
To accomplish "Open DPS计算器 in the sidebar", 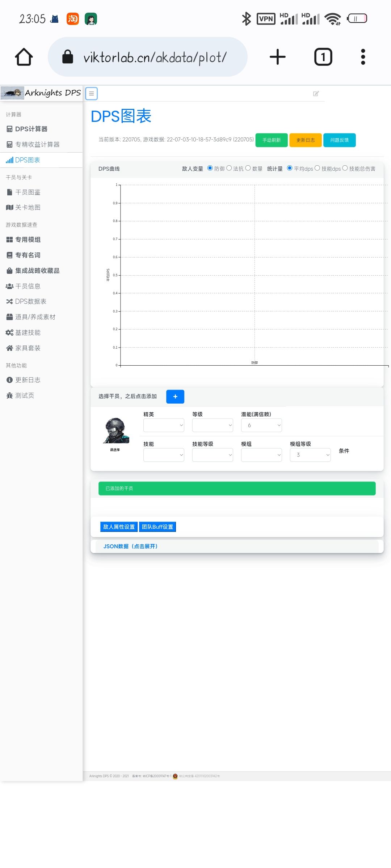I will [x=41, y=129].
